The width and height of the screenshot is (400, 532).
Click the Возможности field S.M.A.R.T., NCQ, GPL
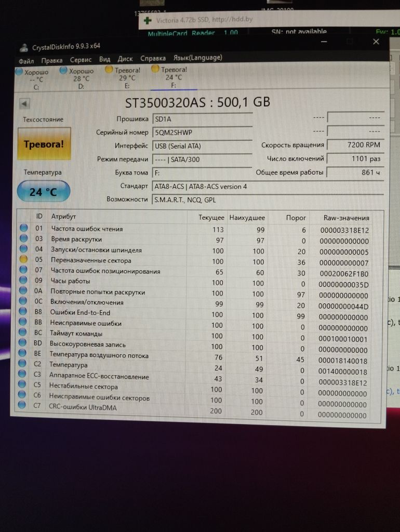(268, 200)
